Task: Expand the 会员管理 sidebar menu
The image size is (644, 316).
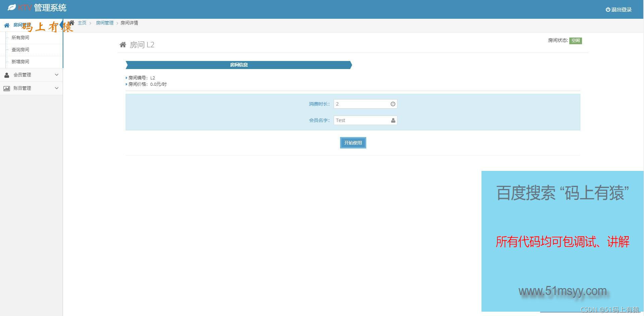Action: [31, 75]
